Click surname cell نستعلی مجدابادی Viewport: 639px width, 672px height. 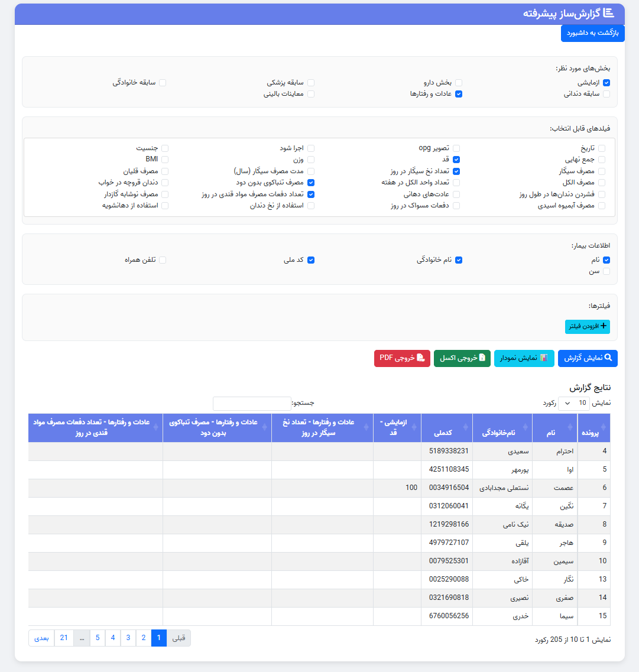502,488
